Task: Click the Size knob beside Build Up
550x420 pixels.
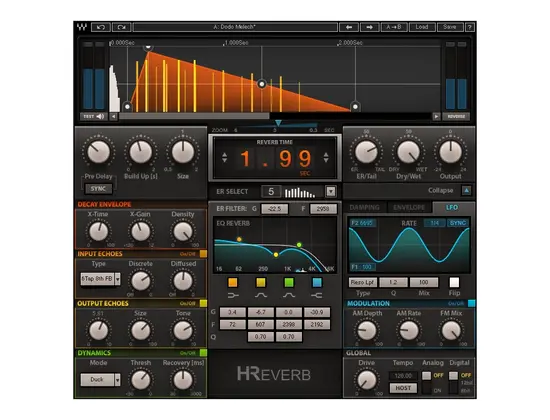Action: [183, 152]
